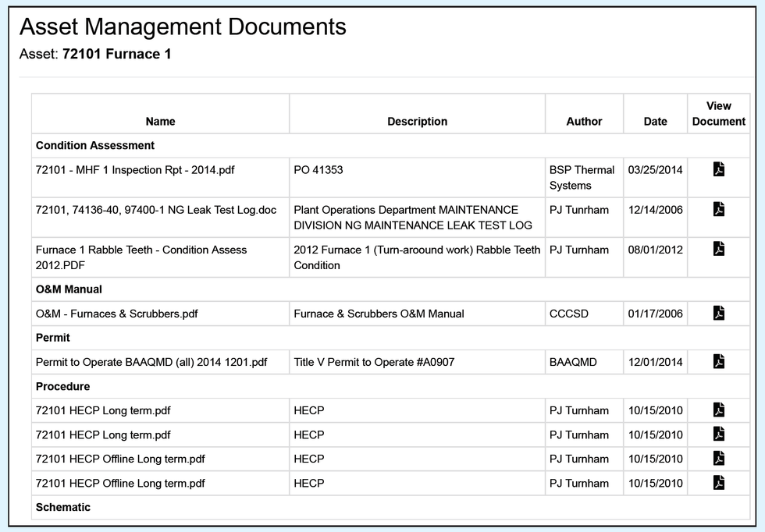View the O&M - Furnaces & Scrubbers PDF
765x532 pixels.
[x=719, y=313]
